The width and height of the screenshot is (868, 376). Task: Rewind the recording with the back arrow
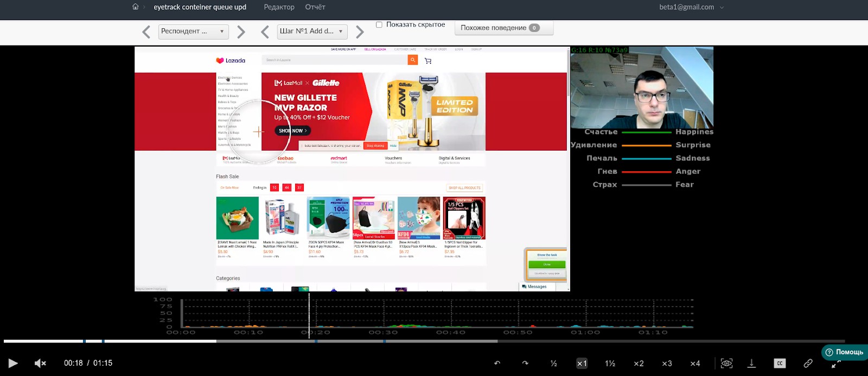point(497,363)
